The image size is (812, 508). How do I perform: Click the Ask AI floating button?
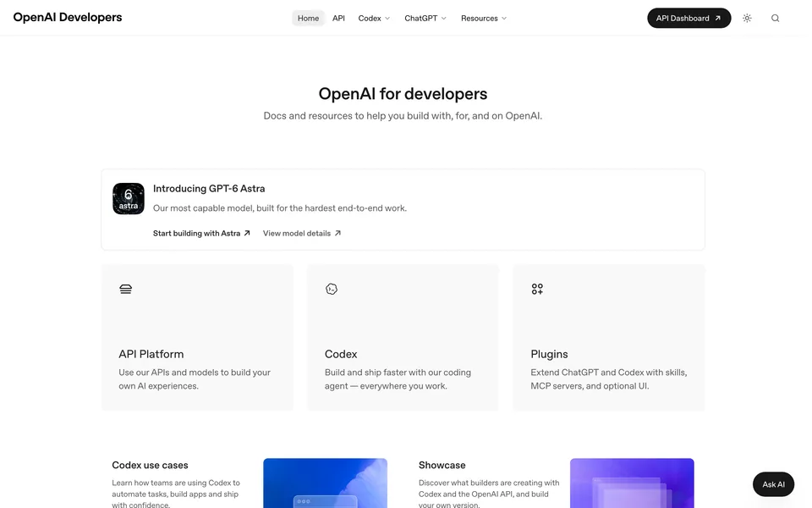point(773,484)
